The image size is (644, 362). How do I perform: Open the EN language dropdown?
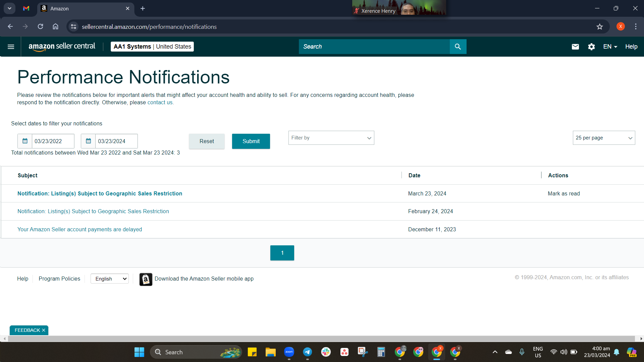coord(610,47)
